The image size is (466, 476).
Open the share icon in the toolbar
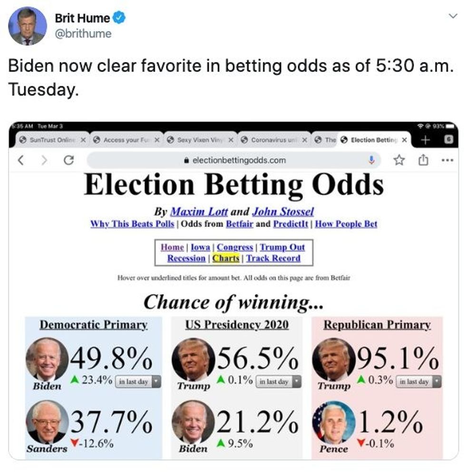pyautogui.click(x=422, y=160)
